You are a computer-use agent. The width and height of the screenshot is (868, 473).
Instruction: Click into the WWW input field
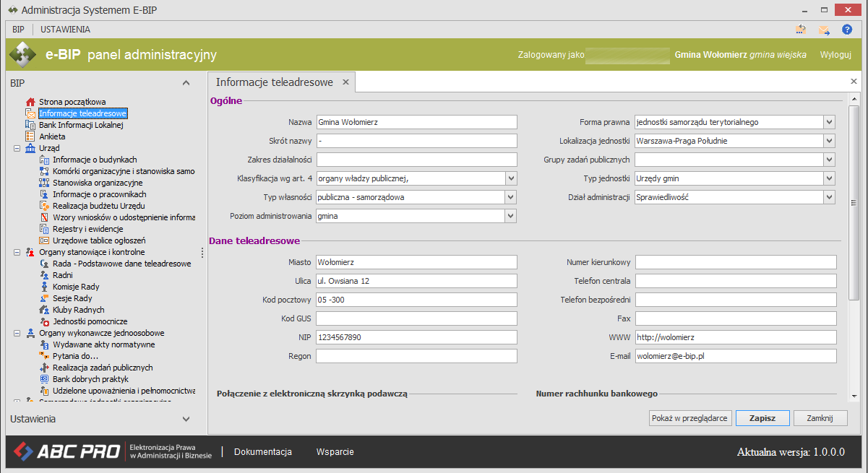point(735,337)
